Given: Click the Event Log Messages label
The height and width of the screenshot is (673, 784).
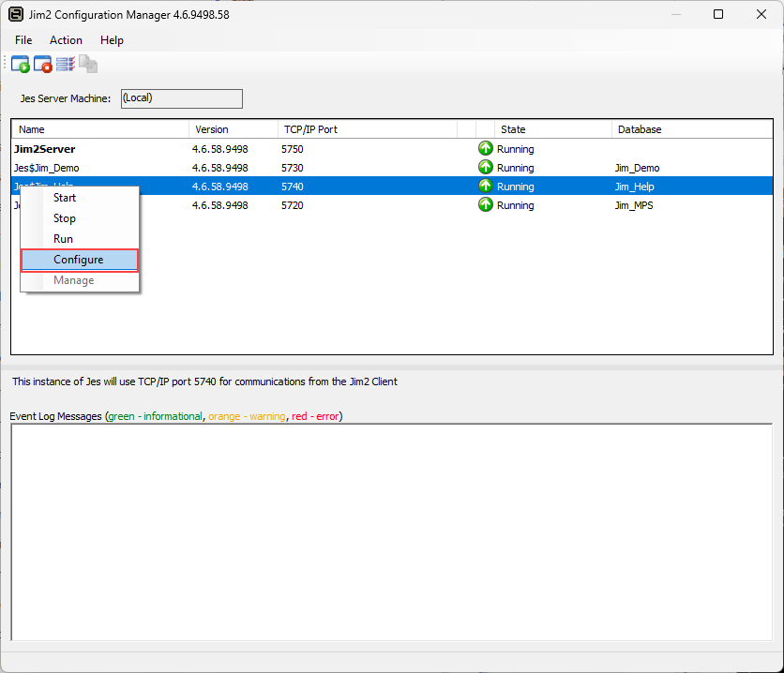Looking at the screenshot, I should tap(176, 416).
